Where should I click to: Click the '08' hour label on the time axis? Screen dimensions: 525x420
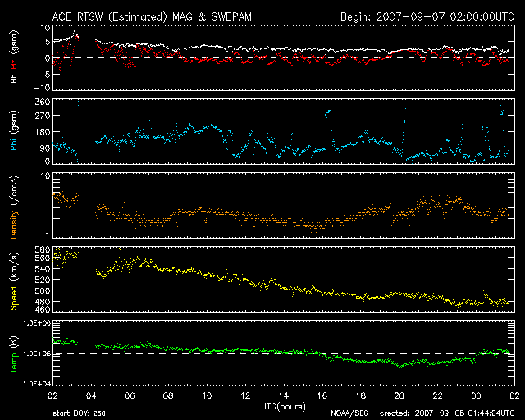pyautogui.click(x=168, y=395)
